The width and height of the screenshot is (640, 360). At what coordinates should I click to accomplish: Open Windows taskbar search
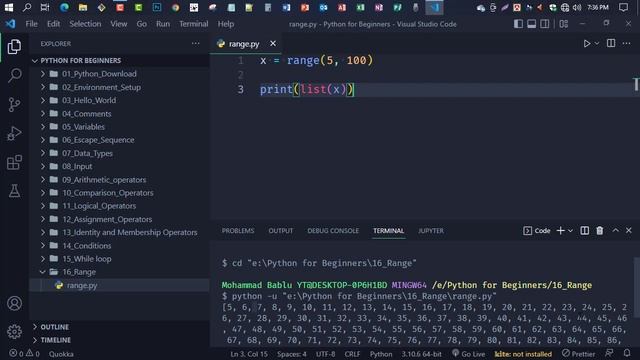tap(27, 7)
